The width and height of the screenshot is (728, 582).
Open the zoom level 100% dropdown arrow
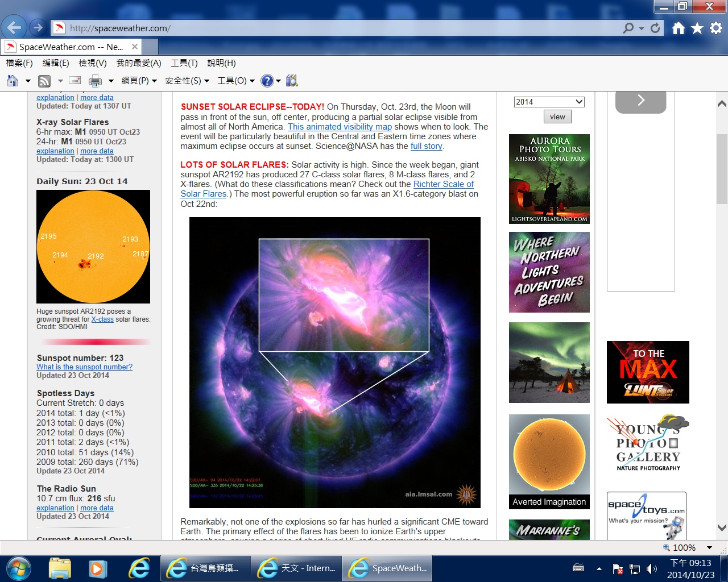click(709, 547)
